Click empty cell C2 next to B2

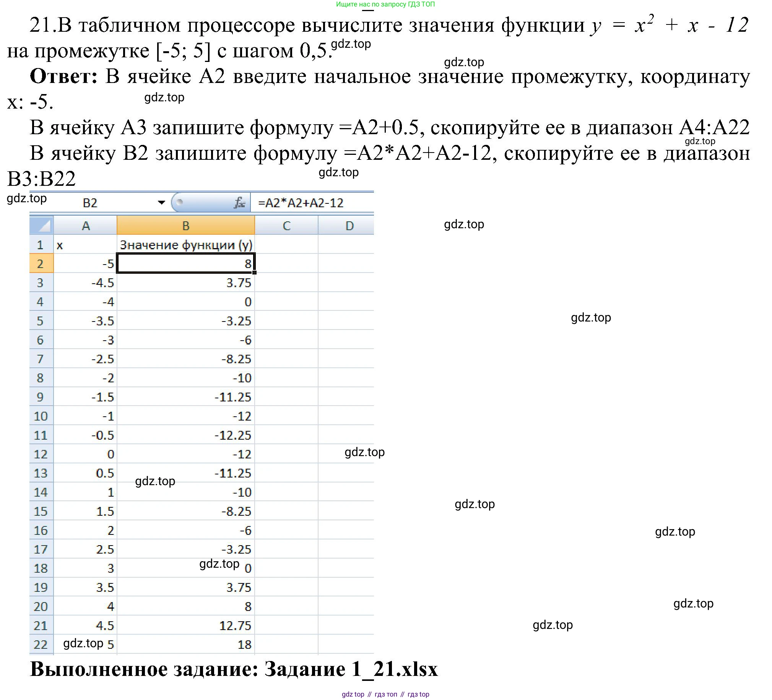[x=286, y=263]
